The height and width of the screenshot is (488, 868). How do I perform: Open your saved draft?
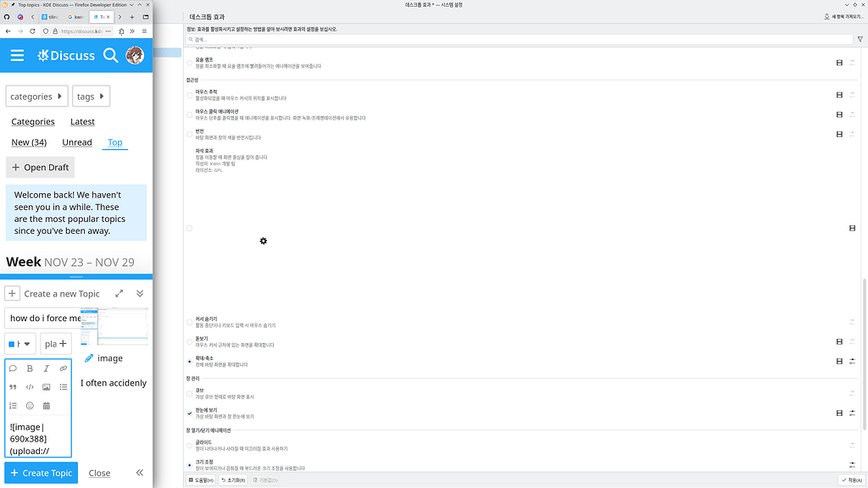coord(39,167)
